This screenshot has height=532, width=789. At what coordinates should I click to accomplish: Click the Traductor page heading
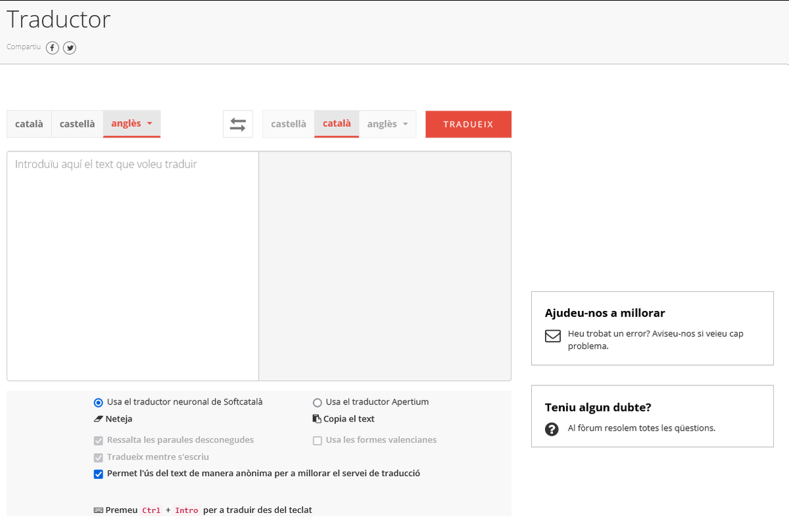pyautogui.click(x=59, y=20)
